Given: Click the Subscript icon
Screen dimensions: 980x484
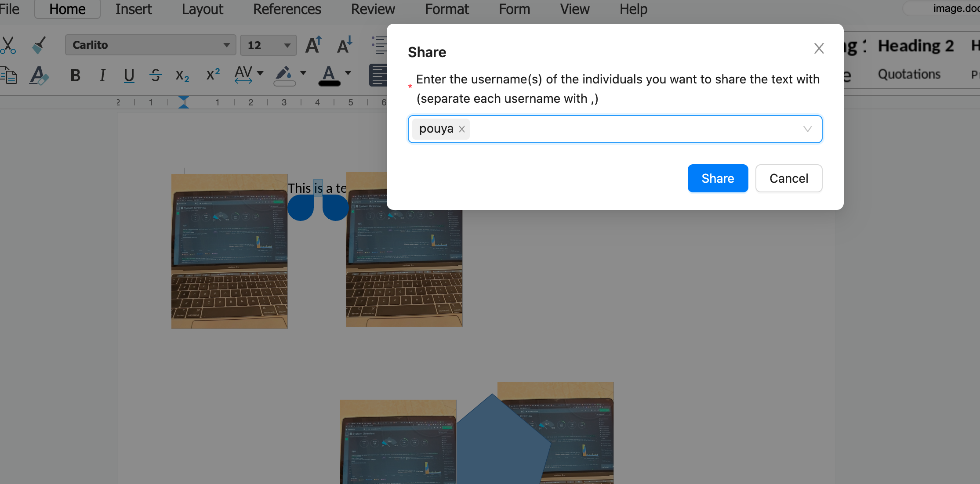Looking at the screenshot, I should pos(182,76).
